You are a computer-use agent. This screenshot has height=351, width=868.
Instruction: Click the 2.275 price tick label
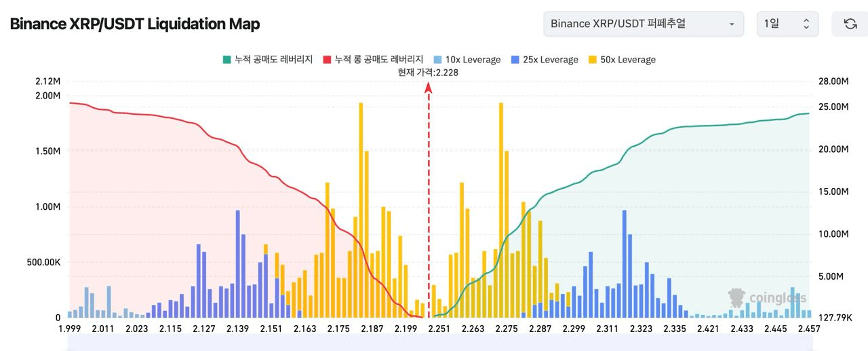click(x=507, y=329)
